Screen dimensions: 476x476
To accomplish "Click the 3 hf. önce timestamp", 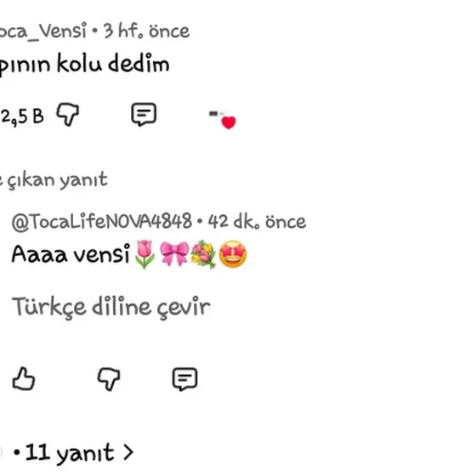I will tap(146, 31).
